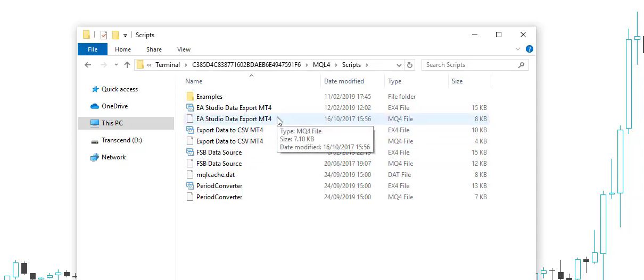This screenshot has height=280, width=644.
Task: Click the Up one level arrow
Action: (x=127, y=65)
